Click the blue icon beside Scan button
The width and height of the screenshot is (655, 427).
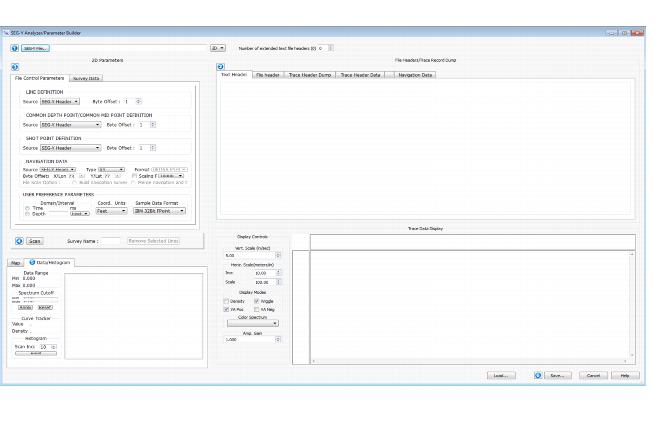click(19, 241)
